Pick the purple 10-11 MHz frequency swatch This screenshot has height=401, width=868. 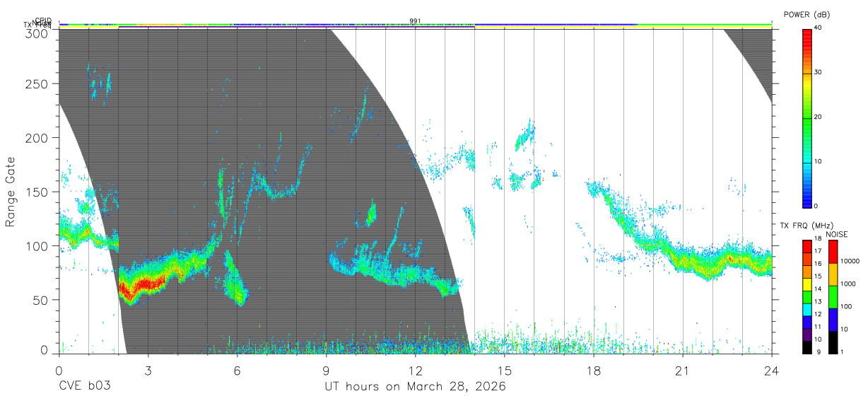click(807, 335)
